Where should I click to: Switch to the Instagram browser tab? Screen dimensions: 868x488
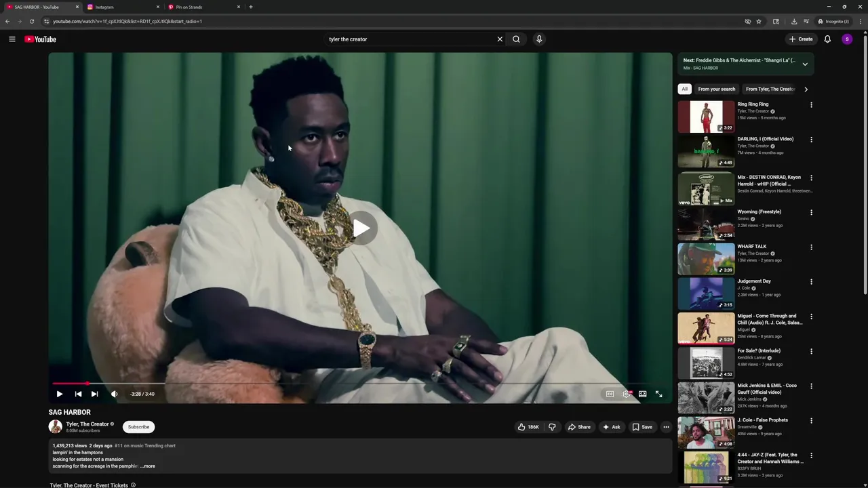(x=122, y=7)
